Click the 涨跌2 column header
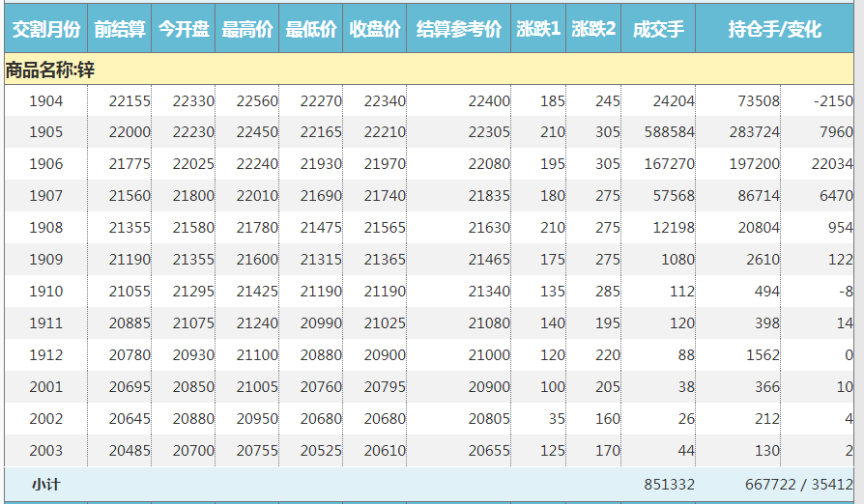Image resolution: width=864 pixels, height=504 pixels. pyautogui.click(x=593, y=30)
